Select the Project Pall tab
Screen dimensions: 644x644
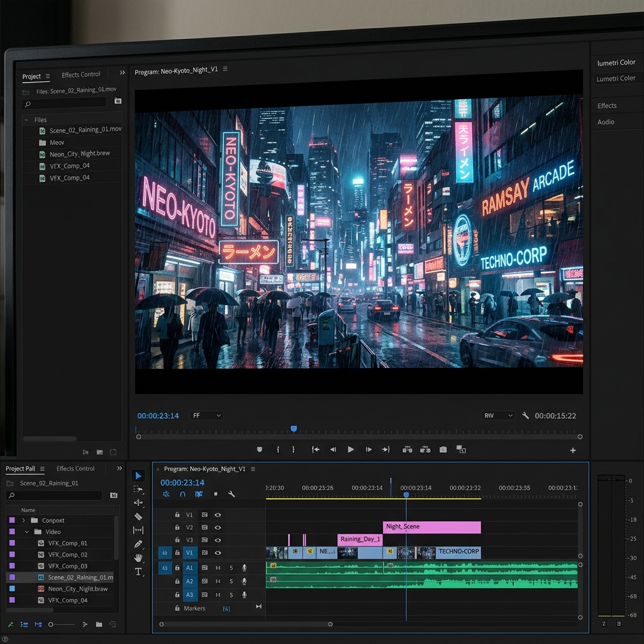[x=21, y=469]
